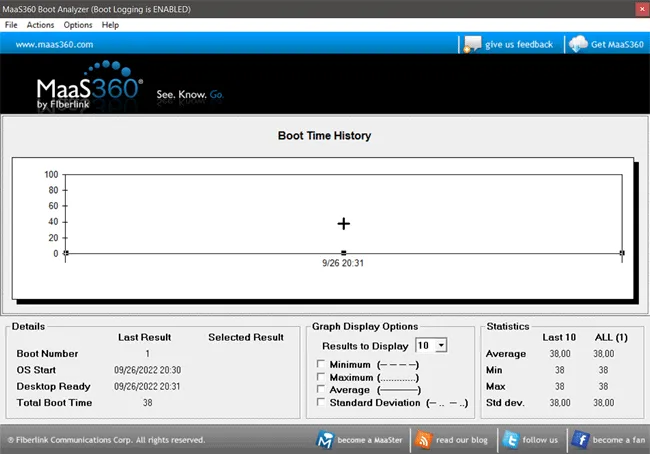Click the Get MaaS360 text

point(617,44)
